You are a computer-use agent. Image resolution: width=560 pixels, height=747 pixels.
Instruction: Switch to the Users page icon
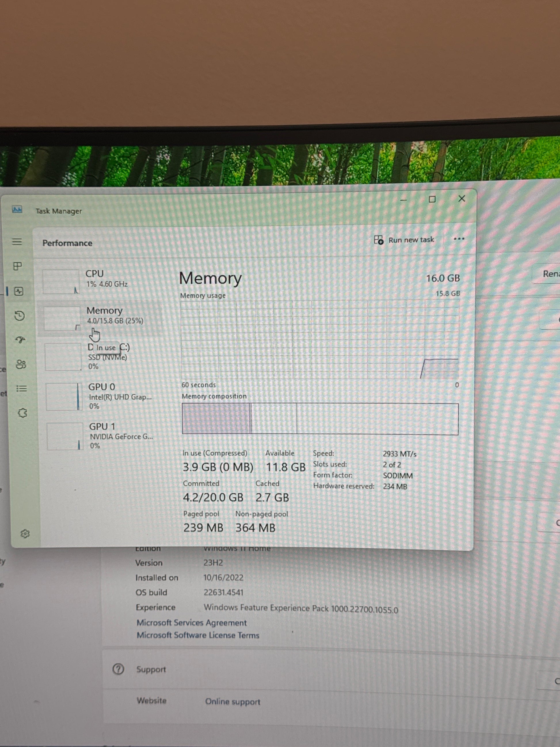pos(21,364)
